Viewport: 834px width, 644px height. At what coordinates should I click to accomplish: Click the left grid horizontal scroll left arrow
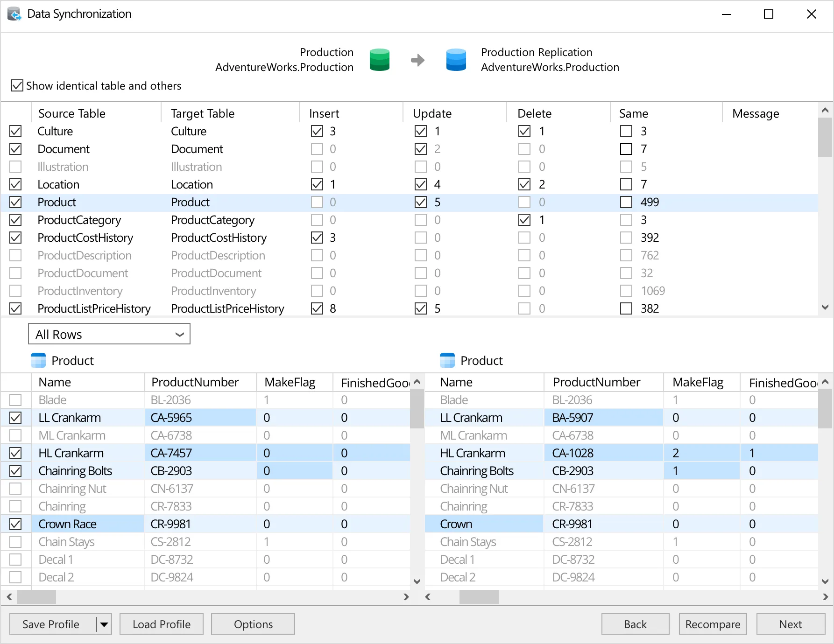click(9, 596)
